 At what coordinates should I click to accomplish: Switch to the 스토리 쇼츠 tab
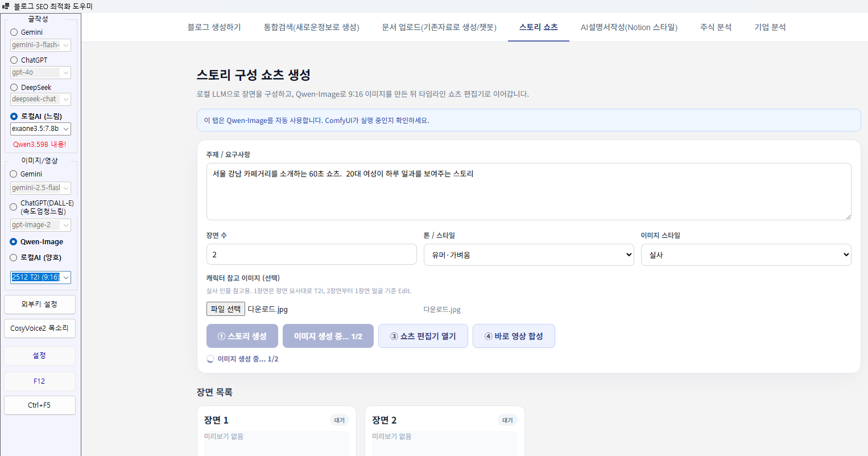point(539,27)
